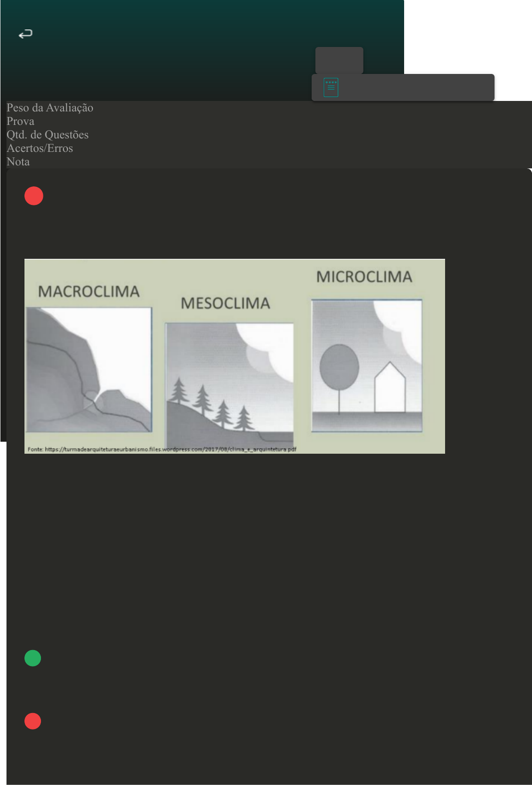Click the MACROCLIMA heading text

[x=89, y=292]
